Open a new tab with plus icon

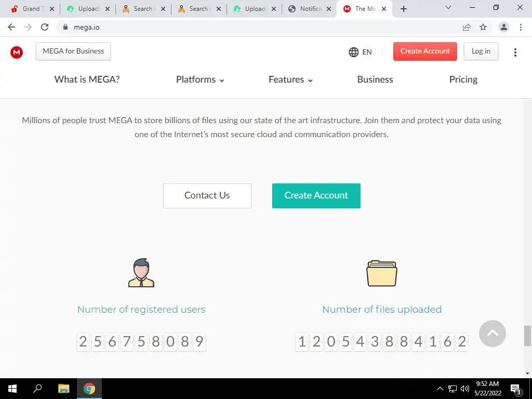click(x=403, y=9)
